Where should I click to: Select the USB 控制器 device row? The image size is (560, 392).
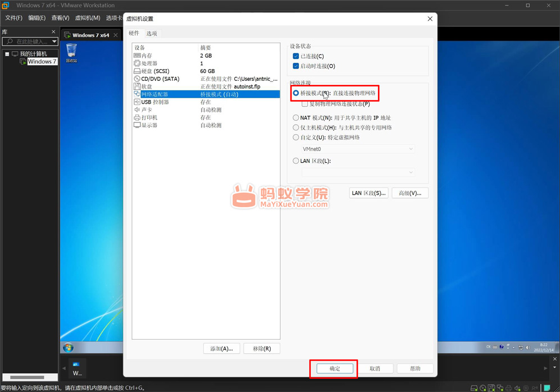[x=206, y=102]
